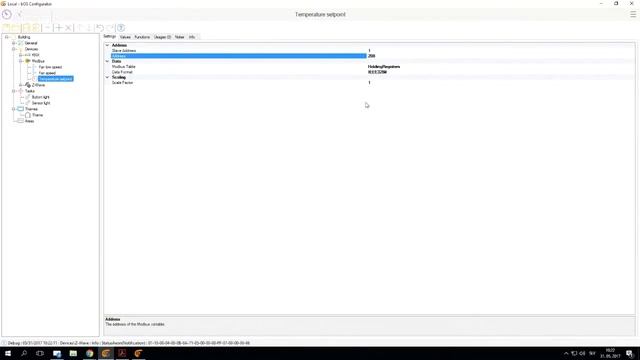Image resolution: width=640 pixels, height=360 pixels.
Task: Collapse the Address property category
Action: click(x=107, y=45)
